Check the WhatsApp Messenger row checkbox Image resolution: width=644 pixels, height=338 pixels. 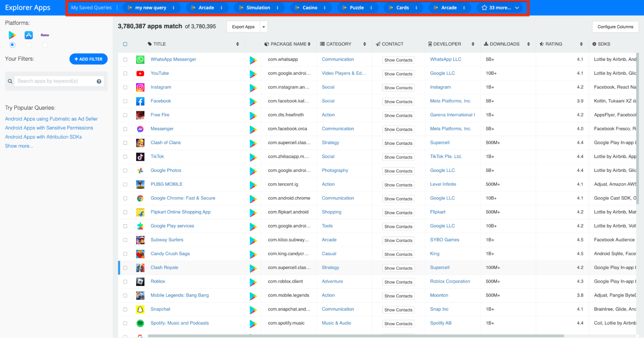pos(125,60)
